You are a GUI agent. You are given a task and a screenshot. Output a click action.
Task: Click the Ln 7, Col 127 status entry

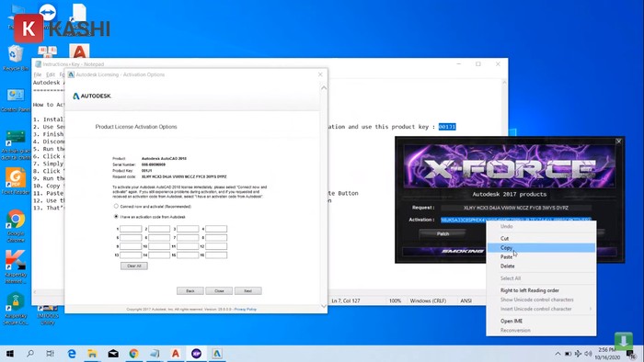point(345,301)
